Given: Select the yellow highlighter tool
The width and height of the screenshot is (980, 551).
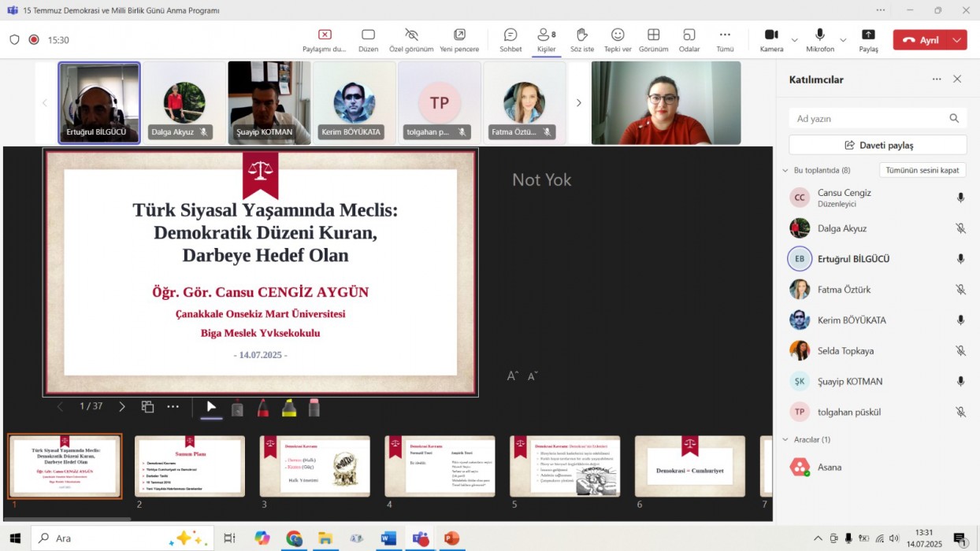Looking at the screenshot, I should [x=289, y=408].
